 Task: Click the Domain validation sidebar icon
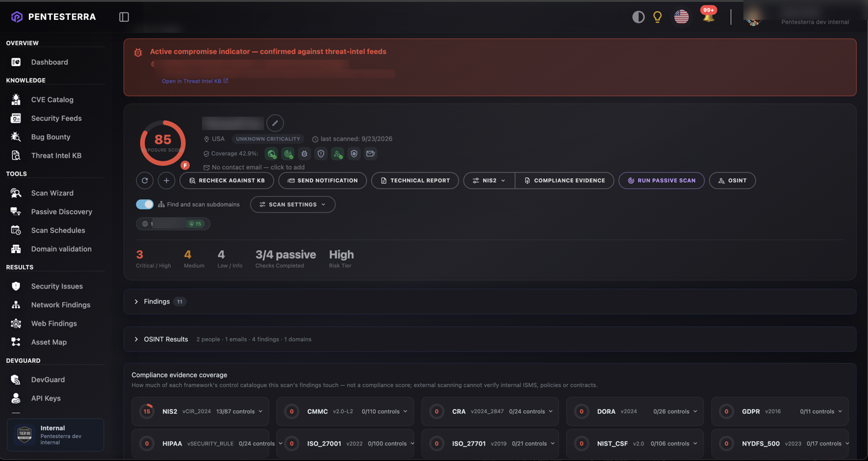[16, 249]
